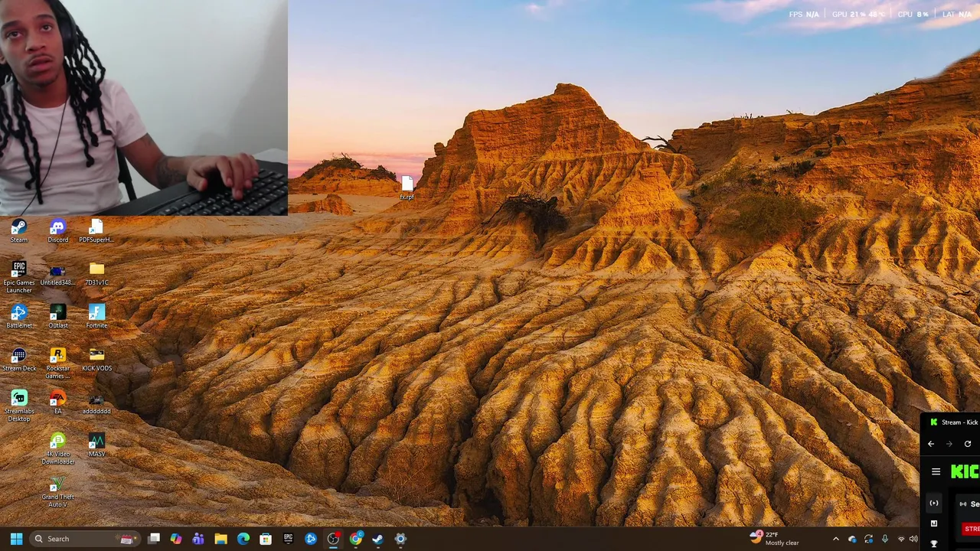Open the weather widget showing Mostly clear

click(x=775, y=539)
